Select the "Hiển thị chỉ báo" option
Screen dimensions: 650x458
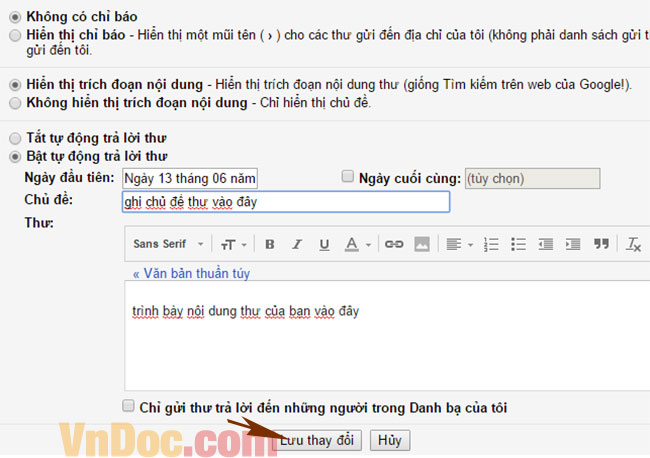click(15, 35)
